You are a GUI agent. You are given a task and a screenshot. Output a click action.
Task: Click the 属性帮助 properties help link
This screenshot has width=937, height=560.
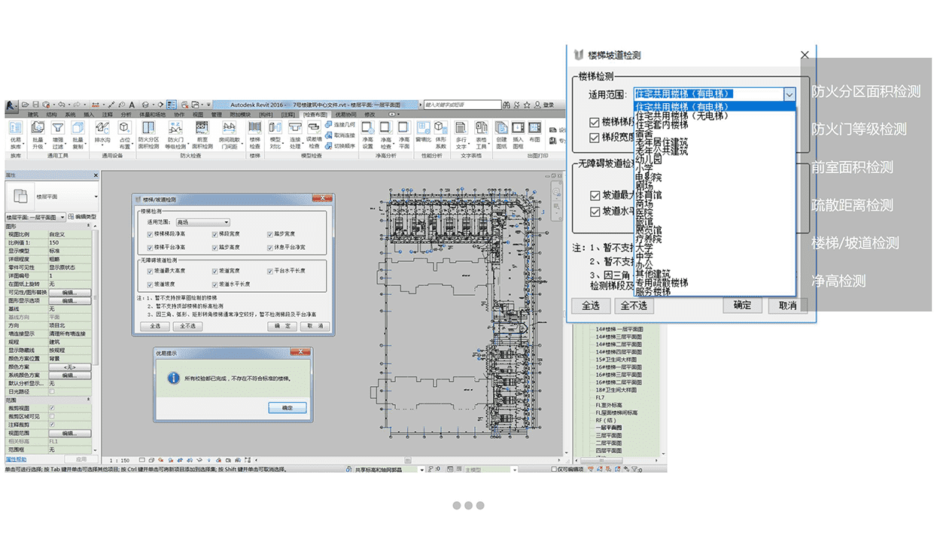coord(17,458)
